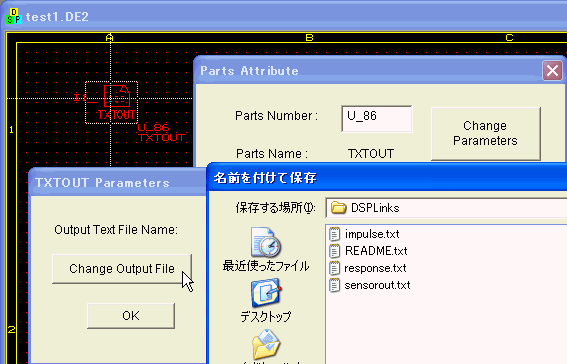Click the DSP application icon in title bar

pos(14,16)
